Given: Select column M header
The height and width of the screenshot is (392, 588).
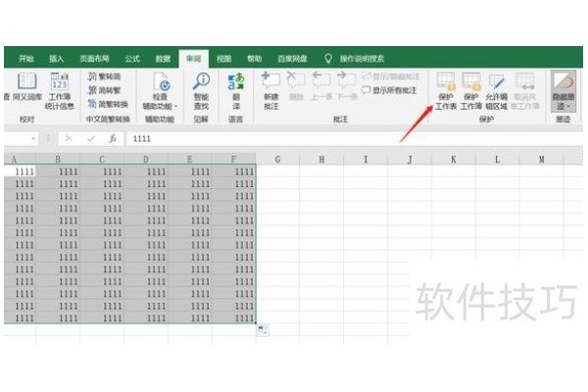Looking at the screenshot, I should [x=542, y=160].
